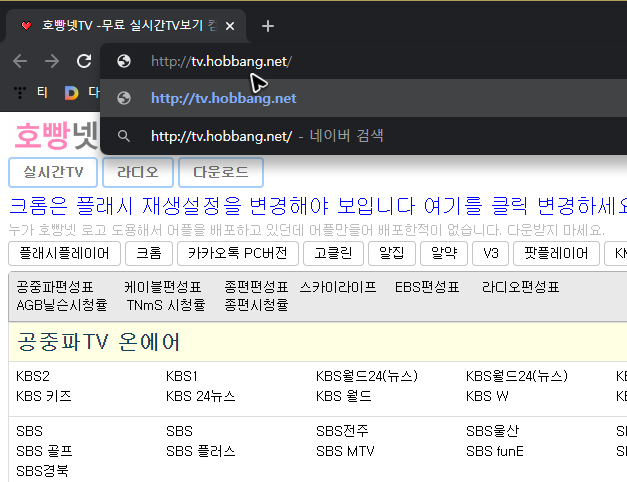Open TNmS 시청률 link

coord(166,305)
